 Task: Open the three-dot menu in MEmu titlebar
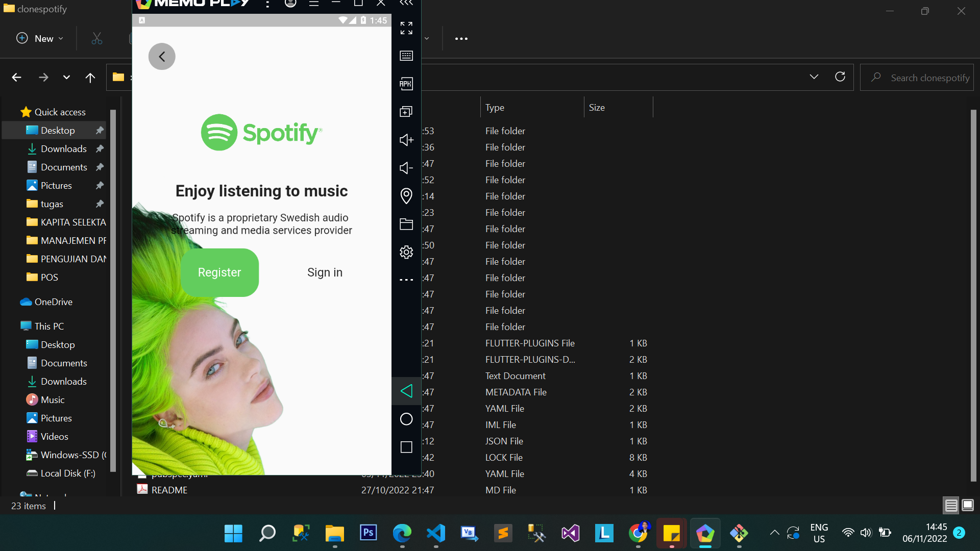click(x=267, y=4)
